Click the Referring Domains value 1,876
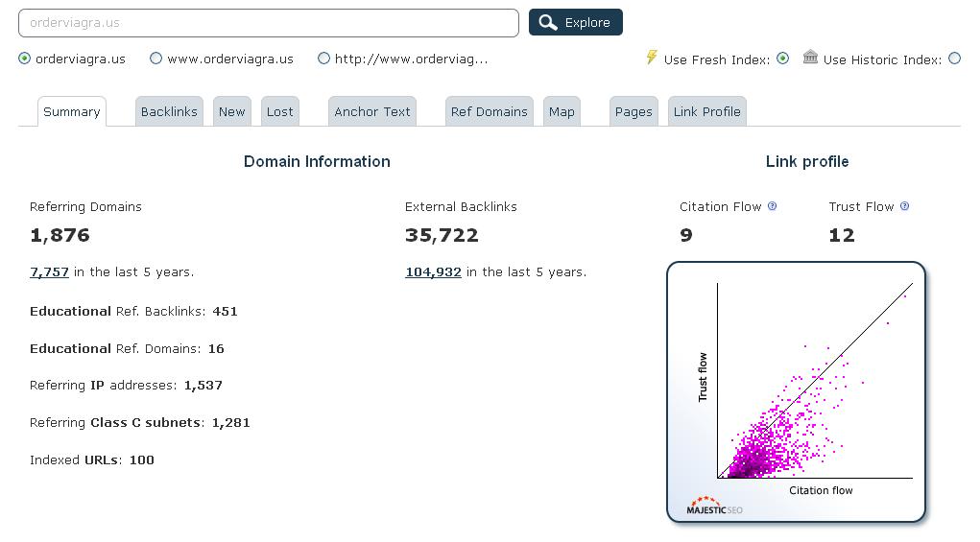Image resolution: width=980 pixels, height=542 pixels. 60,235
